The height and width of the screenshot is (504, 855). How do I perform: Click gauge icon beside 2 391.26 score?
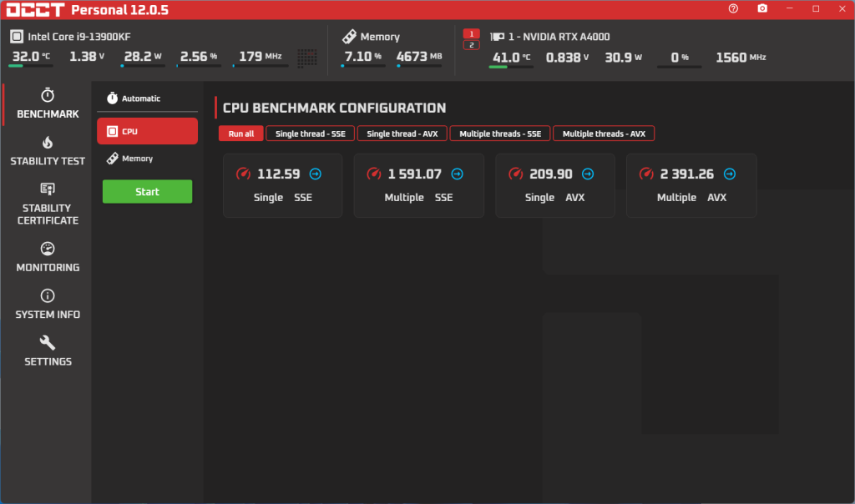coord(646,174)
